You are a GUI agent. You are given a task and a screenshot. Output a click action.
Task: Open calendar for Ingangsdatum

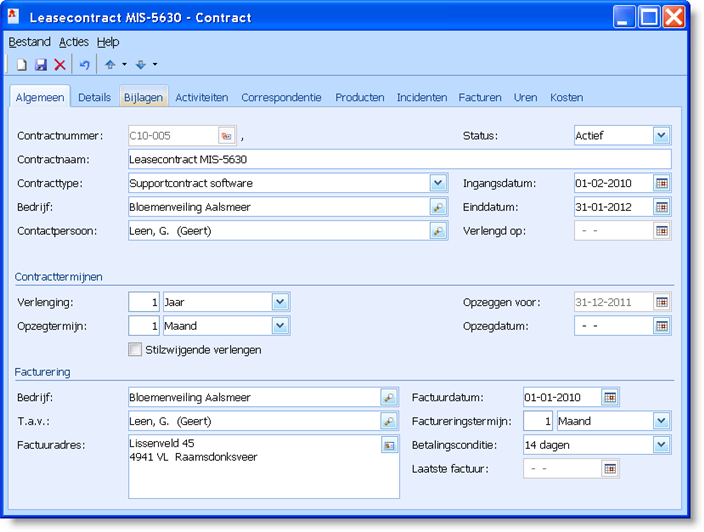pyautogui.click(x=661, y=183)
